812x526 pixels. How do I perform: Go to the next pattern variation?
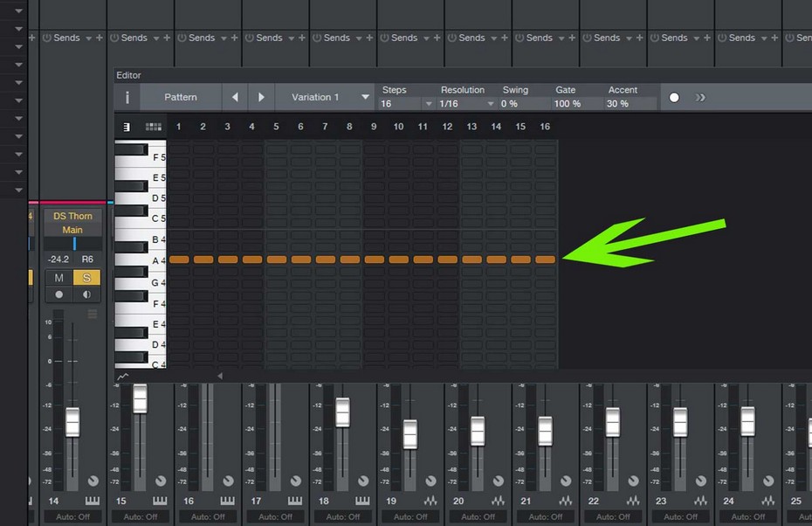pyautogui.click(x=261, y=97)
